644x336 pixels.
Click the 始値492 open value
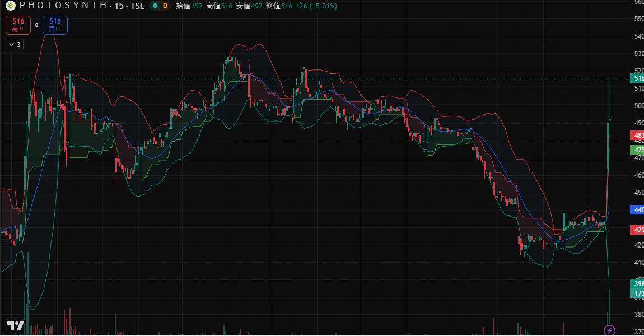pyautogui.click(x=189, y=6)
